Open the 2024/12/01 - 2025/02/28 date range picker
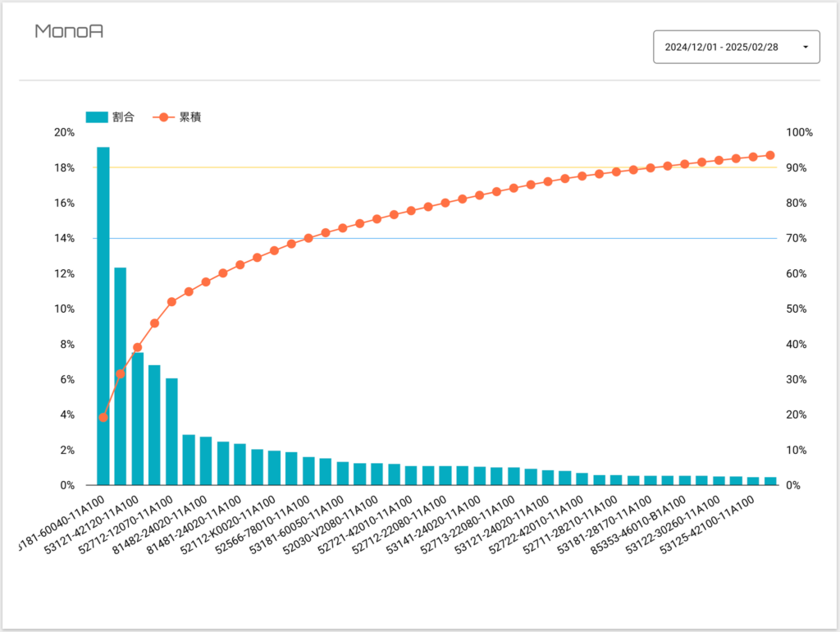The width and height of the screenshot is (840, 632). click(x=730, y=47)
